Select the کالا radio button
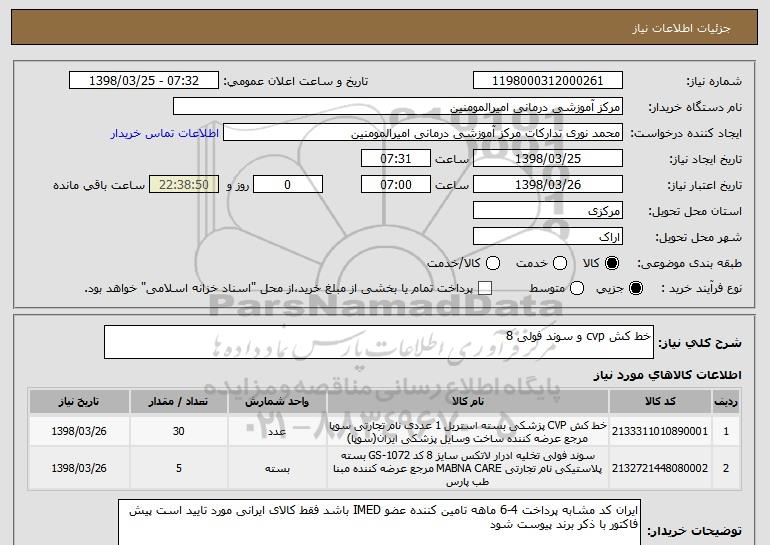The width and height of the screenshot is (770, 545). [612, 263]
